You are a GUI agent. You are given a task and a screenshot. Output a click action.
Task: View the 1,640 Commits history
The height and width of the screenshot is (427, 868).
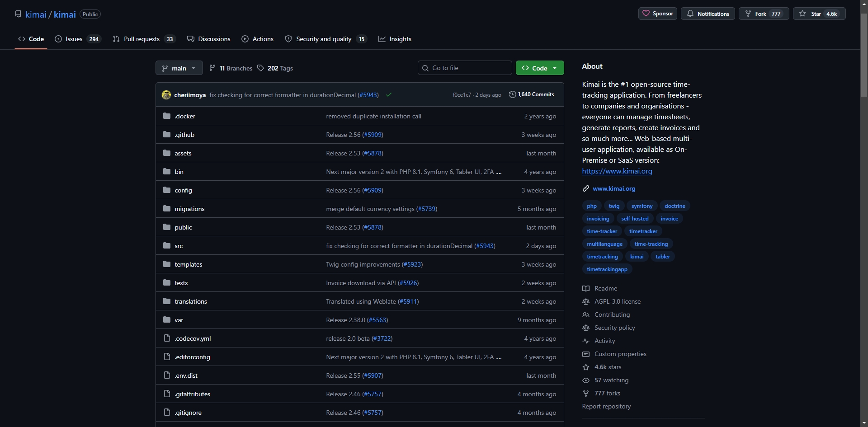click(531, 94)
